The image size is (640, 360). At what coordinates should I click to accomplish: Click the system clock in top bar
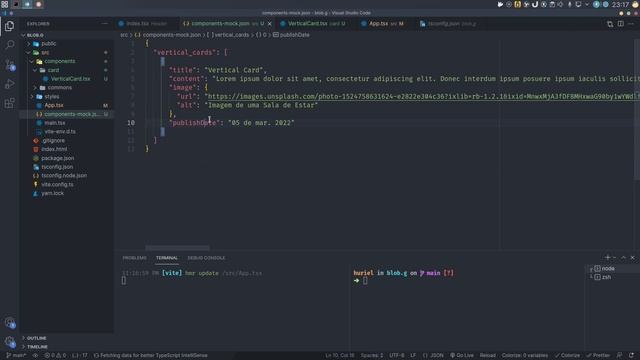[620, 4]
